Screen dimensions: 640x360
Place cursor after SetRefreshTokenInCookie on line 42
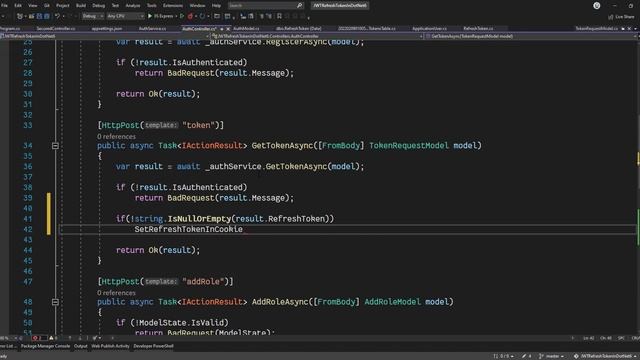pos(243,229)
